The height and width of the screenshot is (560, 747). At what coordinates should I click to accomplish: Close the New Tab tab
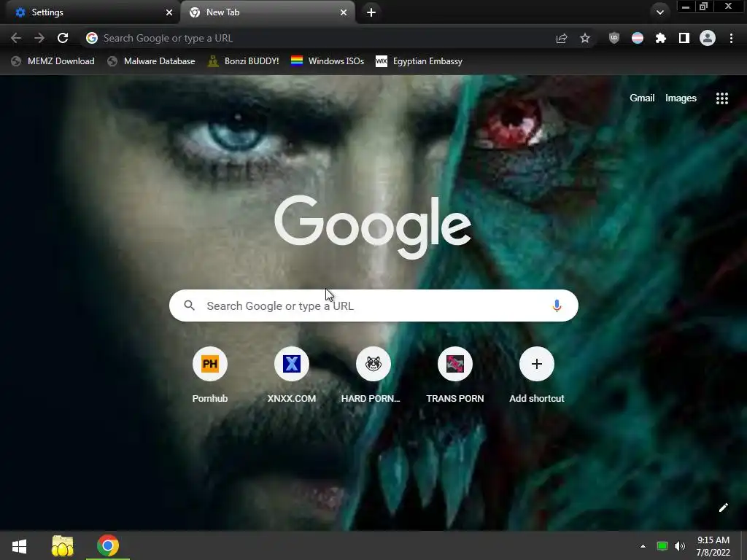pos(344,12)
